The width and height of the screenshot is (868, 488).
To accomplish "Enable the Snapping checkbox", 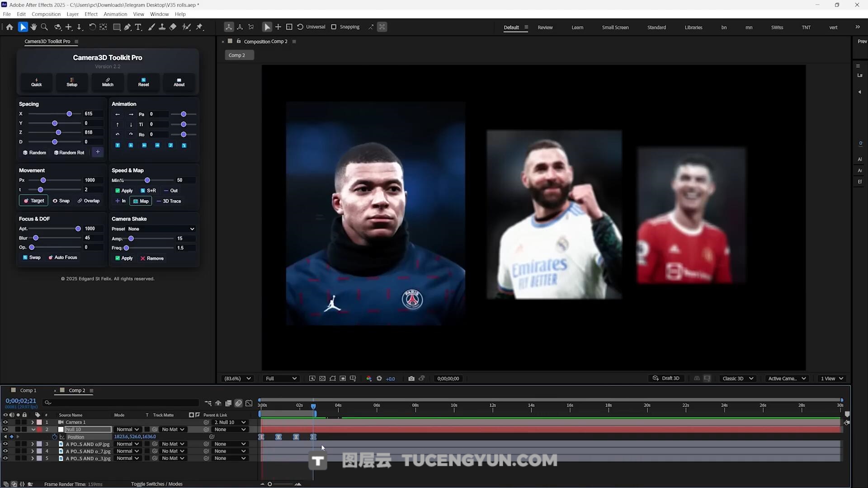I will click(x=334, y=27).
